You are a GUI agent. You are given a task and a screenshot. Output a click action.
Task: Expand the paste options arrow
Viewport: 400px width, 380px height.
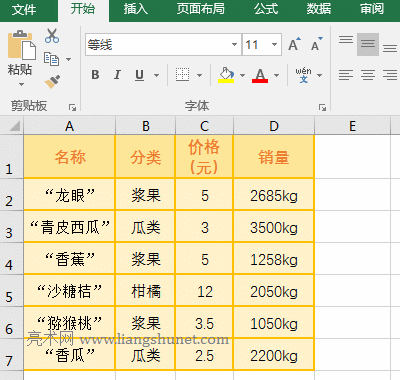tap(21, 84)
